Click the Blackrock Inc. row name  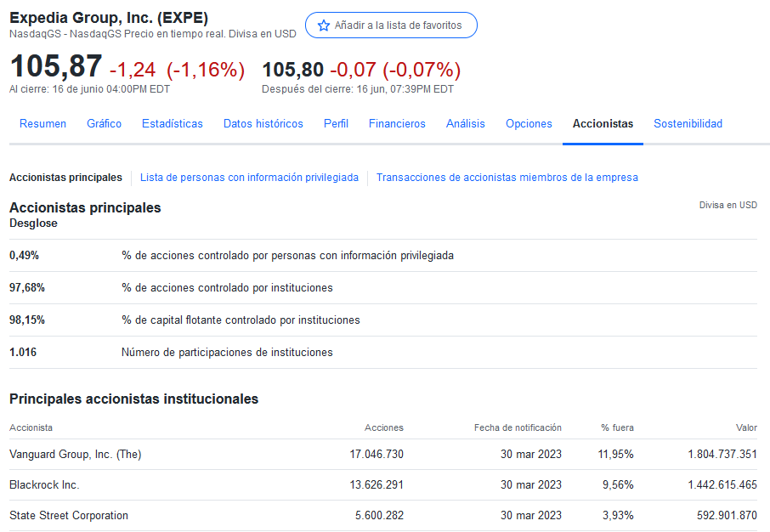coord(44,485)
